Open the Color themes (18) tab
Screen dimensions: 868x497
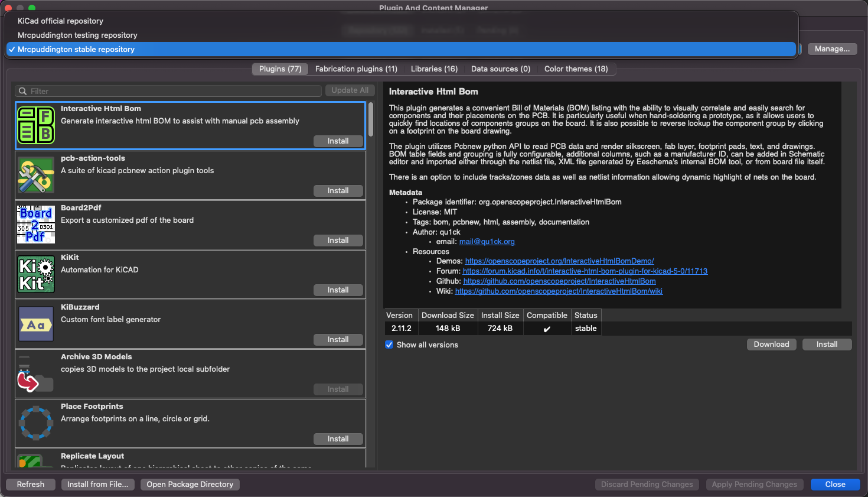point(576,69)
